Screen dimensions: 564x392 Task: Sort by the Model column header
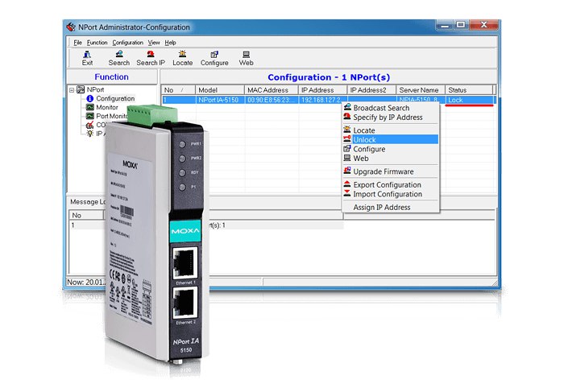pos(220,90)
